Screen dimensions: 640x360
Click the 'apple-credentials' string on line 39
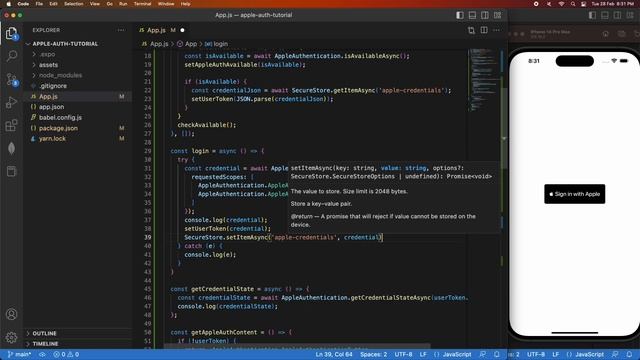pos(304,237)
